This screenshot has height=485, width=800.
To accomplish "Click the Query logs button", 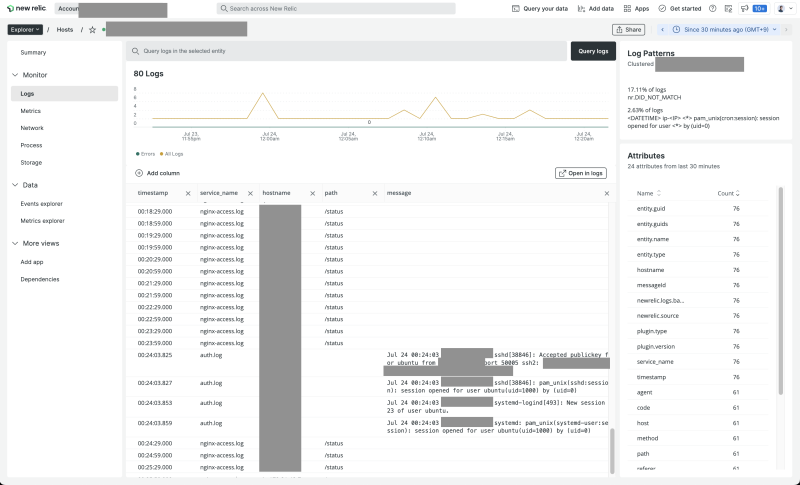I will [593, 50].
